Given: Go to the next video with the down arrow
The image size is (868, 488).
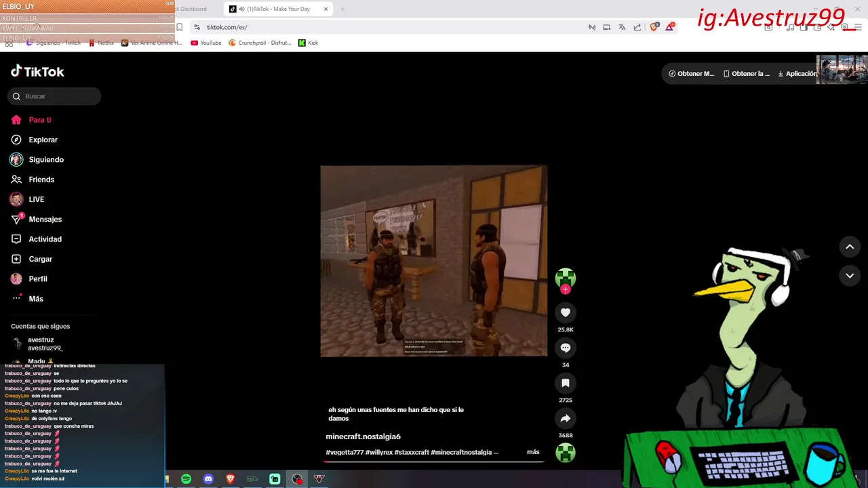Looking at the screenshot, I should (x=850, y=276).
